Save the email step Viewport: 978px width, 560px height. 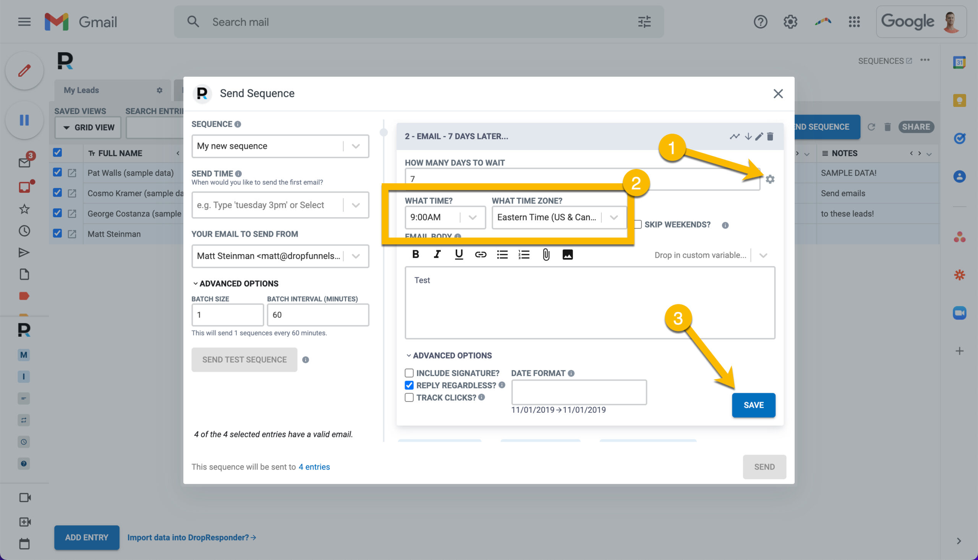753,405
